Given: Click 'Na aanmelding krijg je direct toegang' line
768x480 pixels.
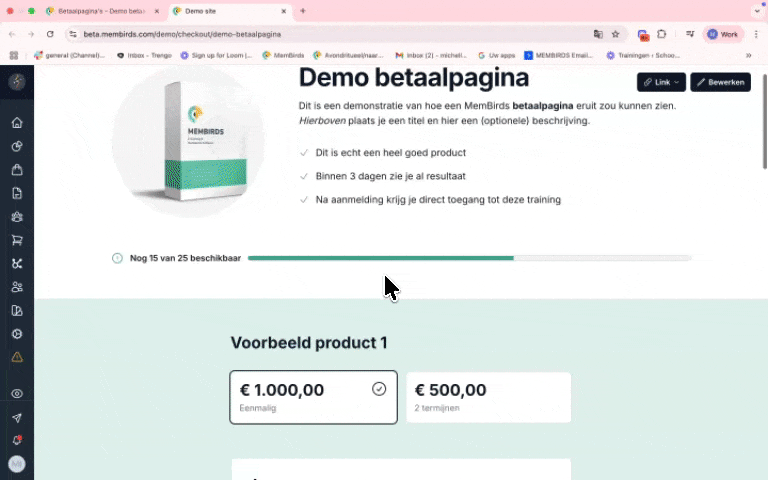Looking at the screenshot, I should tap(438, 199).
